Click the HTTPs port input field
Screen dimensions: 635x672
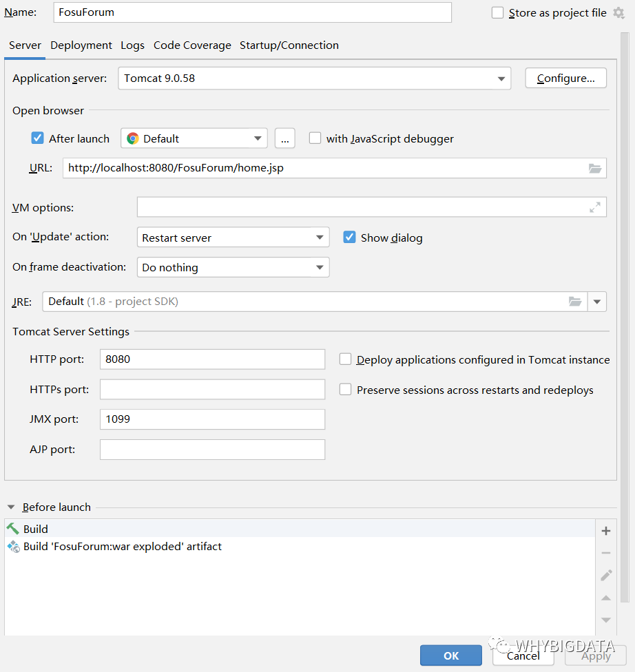click(x=212, y=390)
